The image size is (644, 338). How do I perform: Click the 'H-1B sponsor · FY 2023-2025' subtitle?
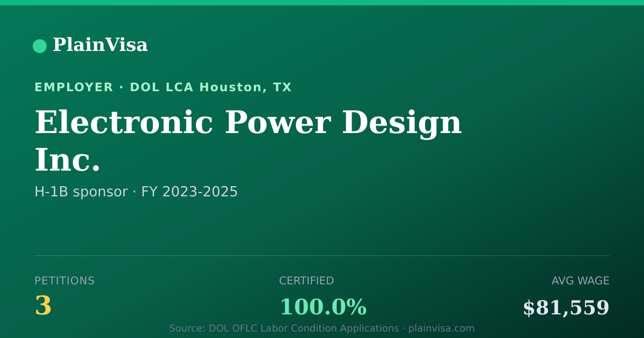pyautogui.click(x=136, y=192)
